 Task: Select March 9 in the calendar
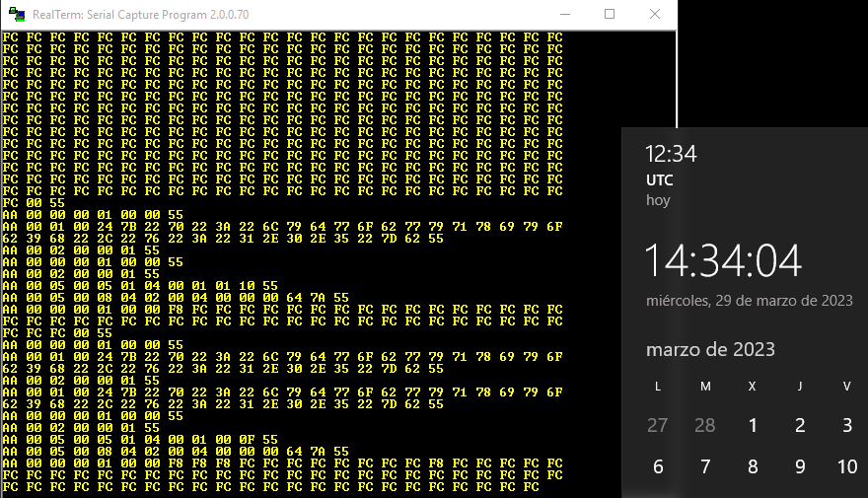[x=800, y=467]
